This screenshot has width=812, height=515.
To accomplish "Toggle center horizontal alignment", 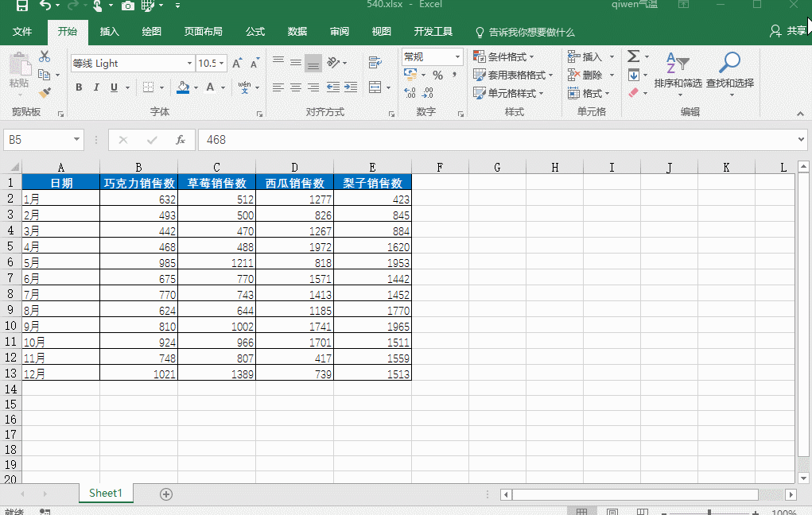I will tap(295, 87).
